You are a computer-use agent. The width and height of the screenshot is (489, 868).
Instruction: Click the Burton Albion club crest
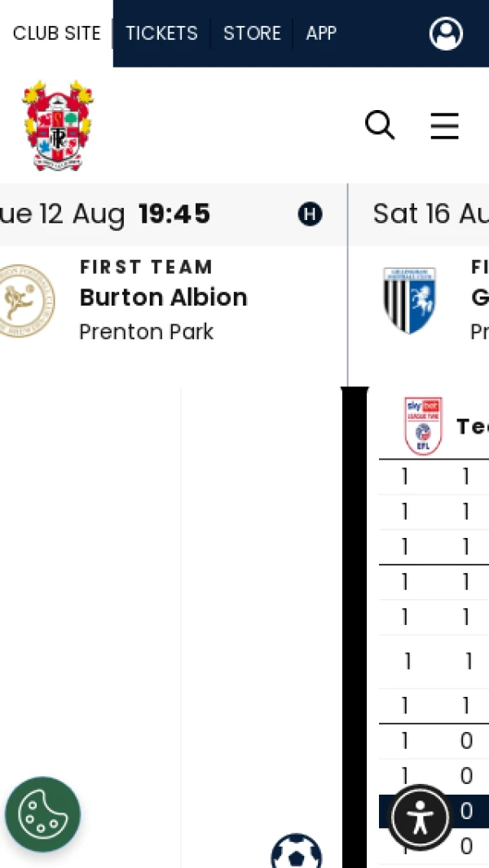pyautogui.click(x=26, y=301)
